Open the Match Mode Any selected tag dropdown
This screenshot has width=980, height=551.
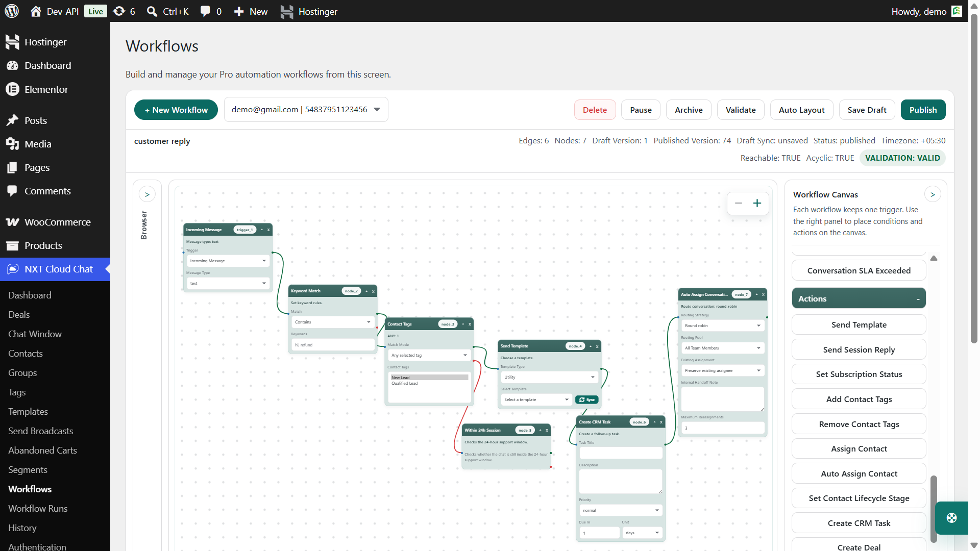click(x=429, y=356)
